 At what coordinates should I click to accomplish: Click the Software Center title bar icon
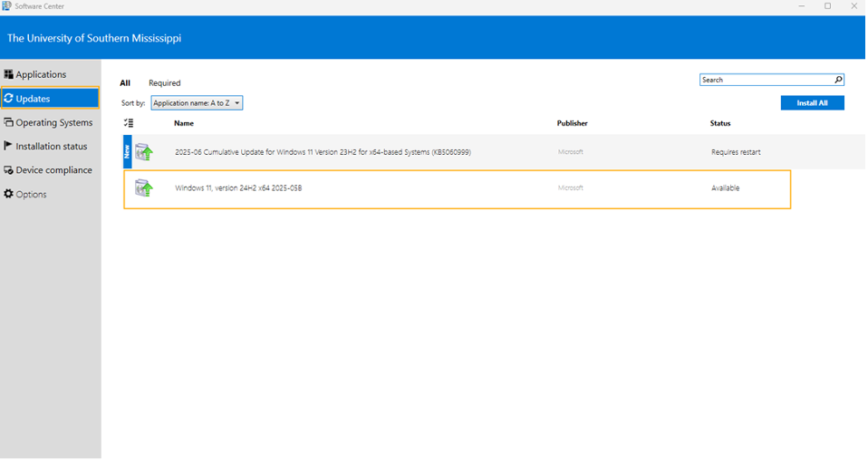click(6, 6)
